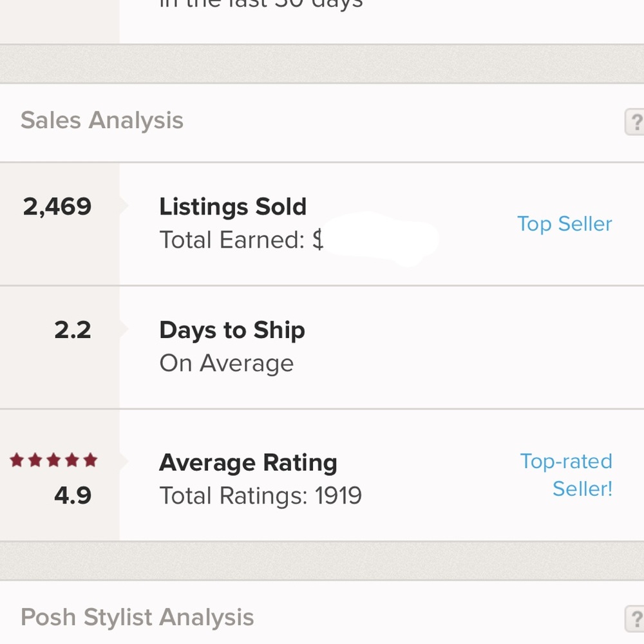Open the Sales Analysis help icon

coord(636,122)
